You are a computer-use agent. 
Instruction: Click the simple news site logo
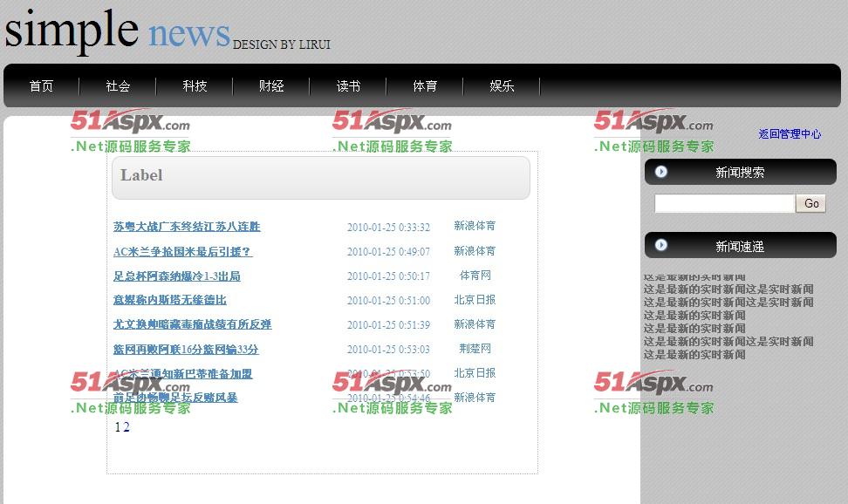(x=118, y=31)
